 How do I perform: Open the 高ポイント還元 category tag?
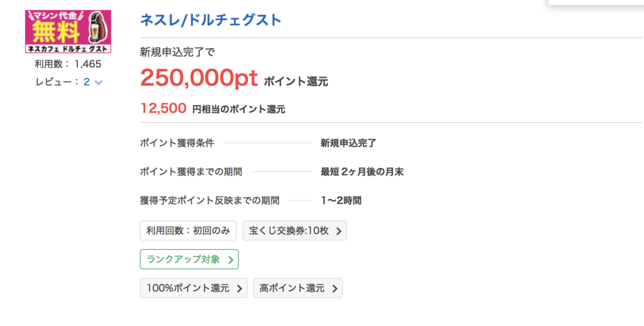(297, 288)
